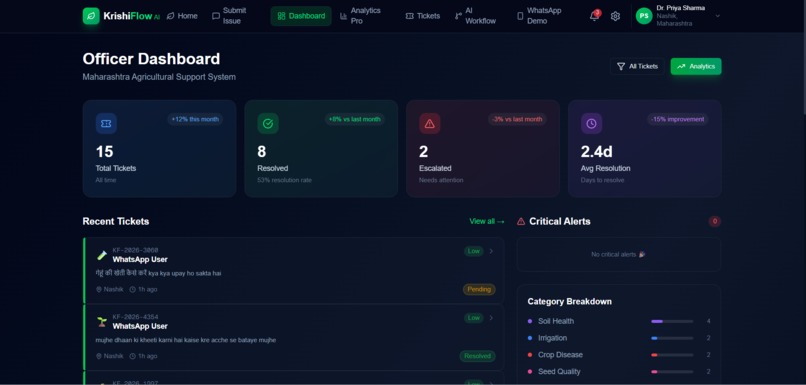This screenshot has height=385, width=806.
Task: Expand the user profile dropdown arrow
Action: 718,16
